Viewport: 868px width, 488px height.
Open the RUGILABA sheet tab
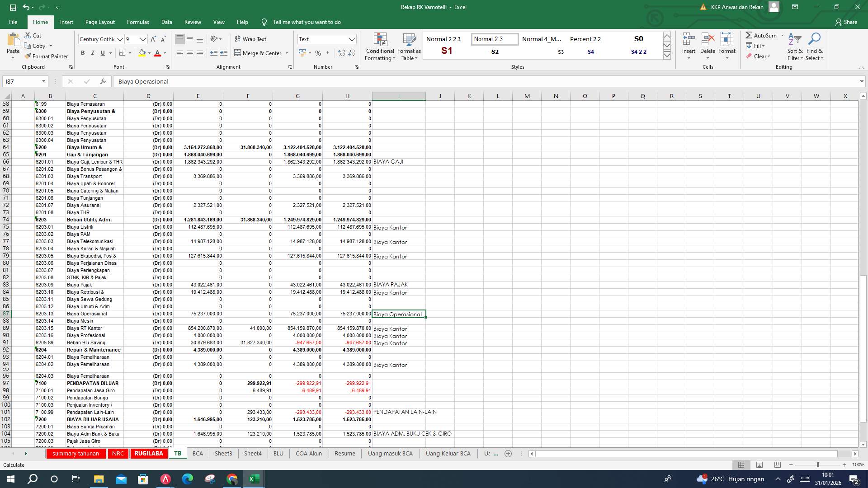point(149,453)
